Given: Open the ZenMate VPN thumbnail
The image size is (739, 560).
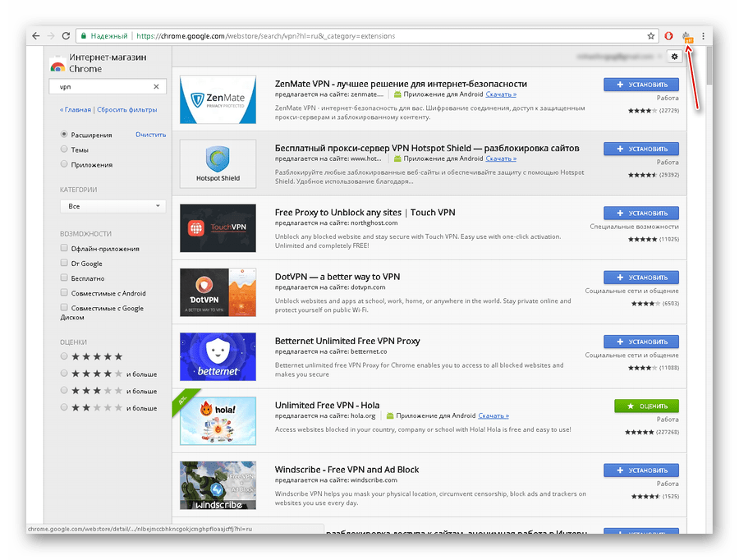Looking at the screenshot, I should 218,99.
